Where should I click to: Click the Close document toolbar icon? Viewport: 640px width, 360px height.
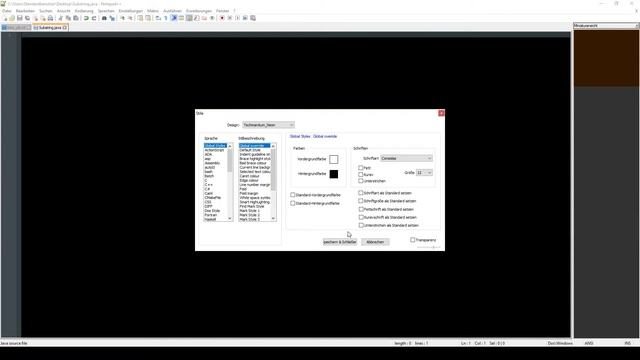click(x=35, y=18)
